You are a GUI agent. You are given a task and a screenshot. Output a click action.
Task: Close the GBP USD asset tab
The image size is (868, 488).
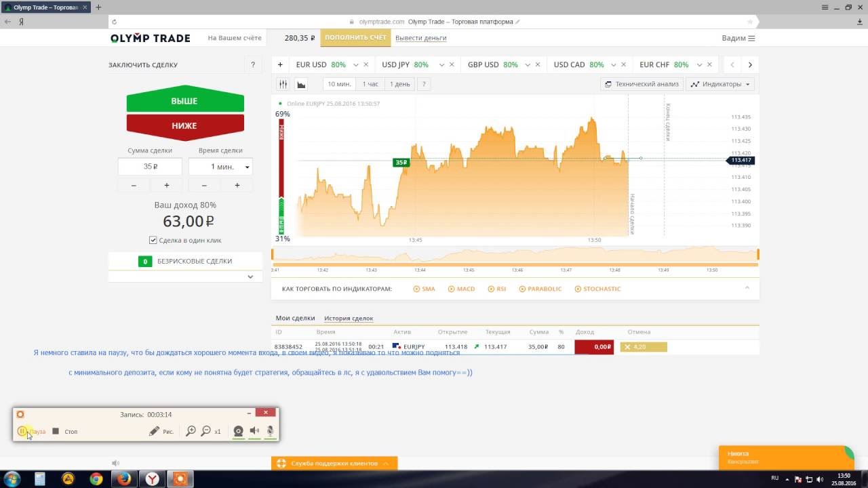tap(538, 64)
